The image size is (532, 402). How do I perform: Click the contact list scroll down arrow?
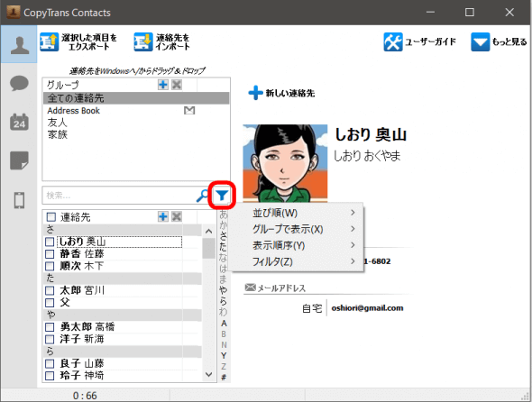click(x=208, y=375)
